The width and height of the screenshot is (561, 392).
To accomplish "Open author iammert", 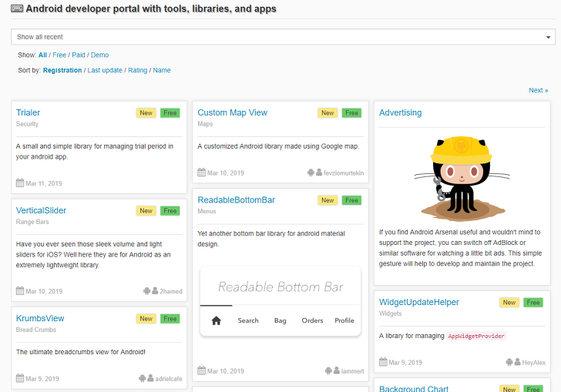I will pyautogui.click(x=352, y=371).
